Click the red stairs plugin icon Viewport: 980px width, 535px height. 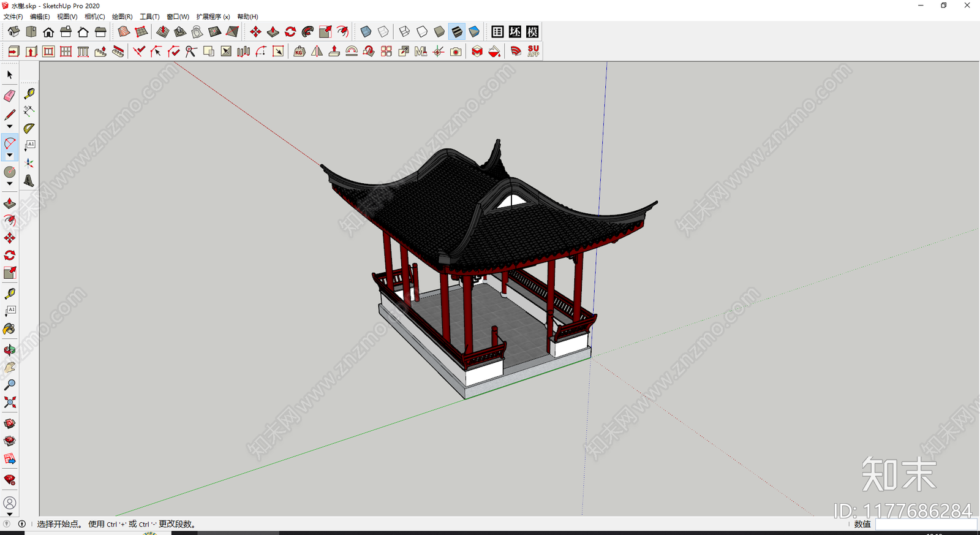click(118, 51)
